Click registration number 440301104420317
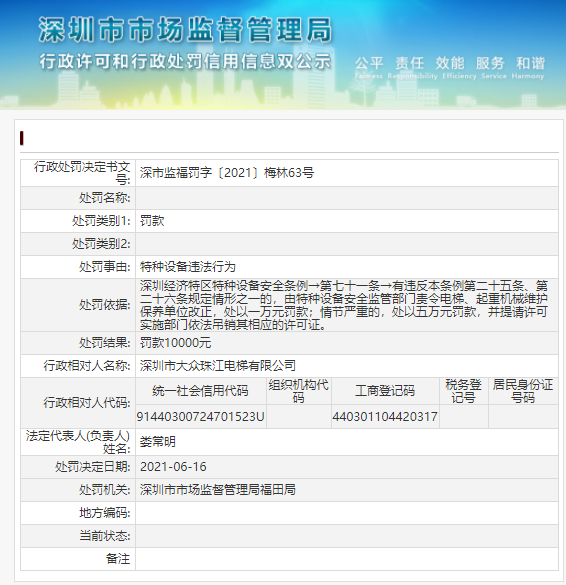Screen dimensions: 566x585 tap(385, 416)
